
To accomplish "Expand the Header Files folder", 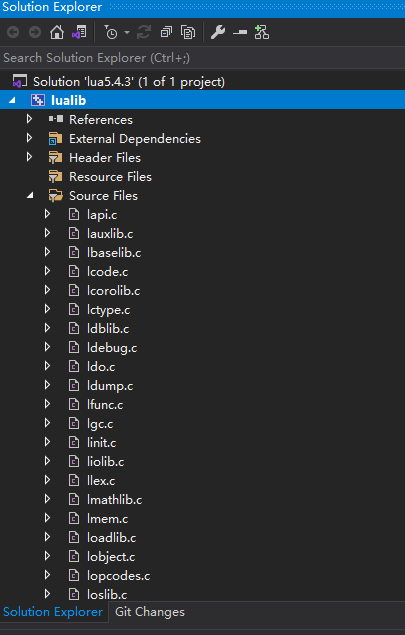I will [x=29, y=157].
